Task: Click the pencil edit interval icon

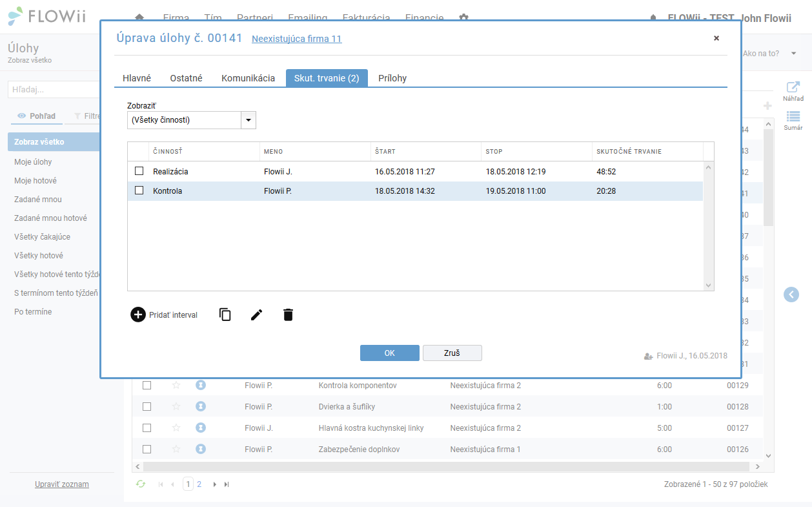Action: [257, 315]
